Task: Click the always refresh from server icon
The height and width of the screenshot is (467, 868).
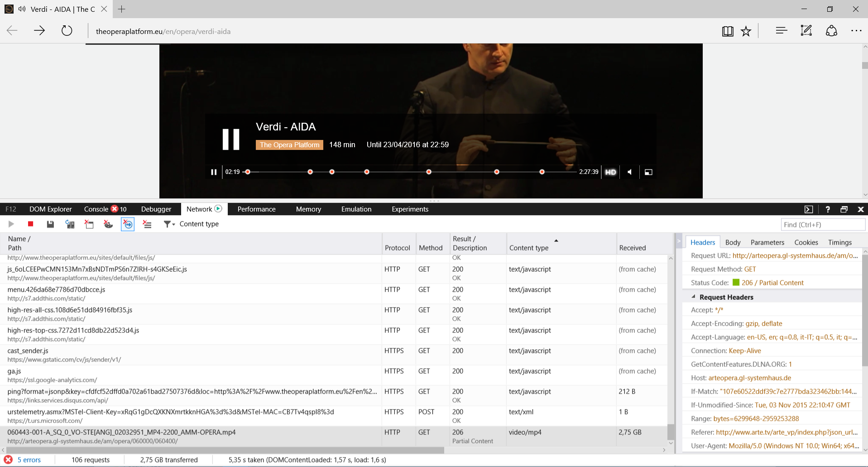Action: click(70, 224)
